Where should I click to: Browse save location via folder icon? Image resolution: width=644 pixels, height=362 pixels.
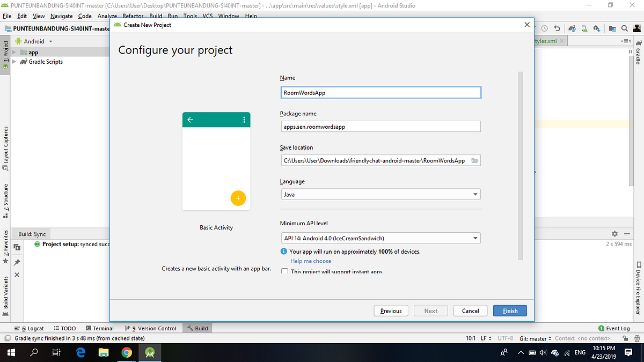[474, 160]
